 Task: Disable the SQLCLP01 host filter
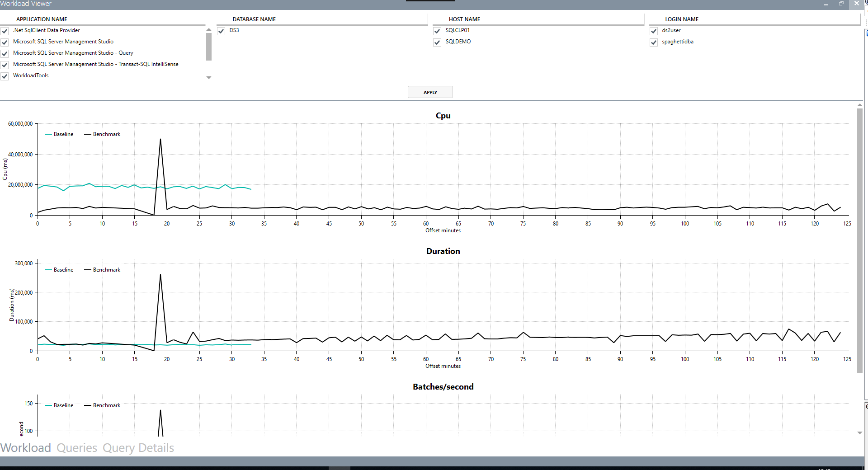[437, 31]
